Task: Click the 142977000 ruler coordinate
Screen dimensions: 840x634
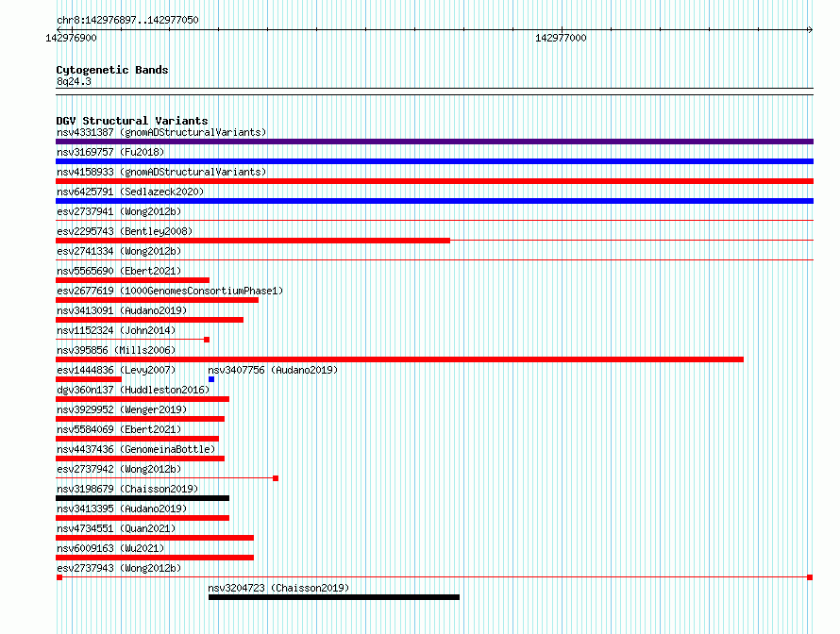Action: [x=561, y=38]
